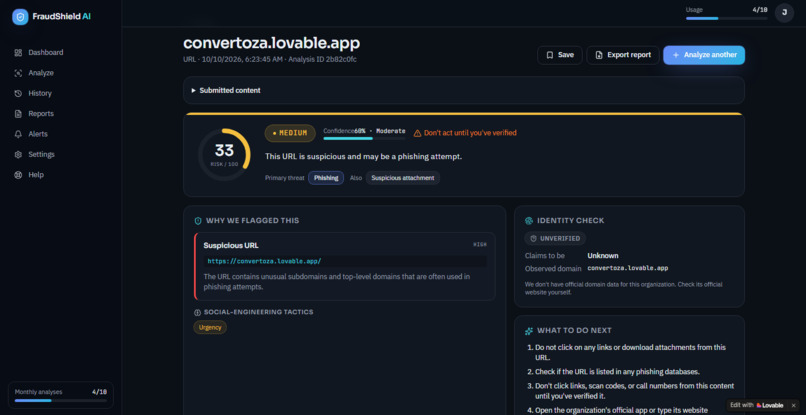Viewport: 806px width, 415px height.
Task: Click the Phishing primary threat tag
Action: (x=326, y=178)
